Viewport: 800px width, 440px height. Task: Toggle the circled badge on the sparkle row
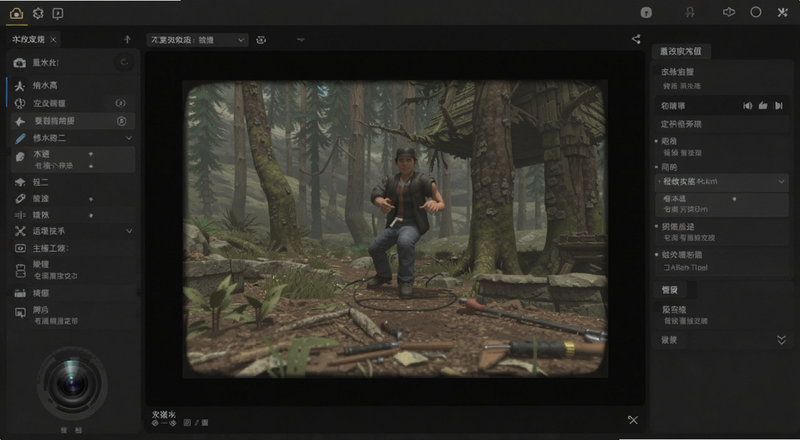[x=121, y=121]
